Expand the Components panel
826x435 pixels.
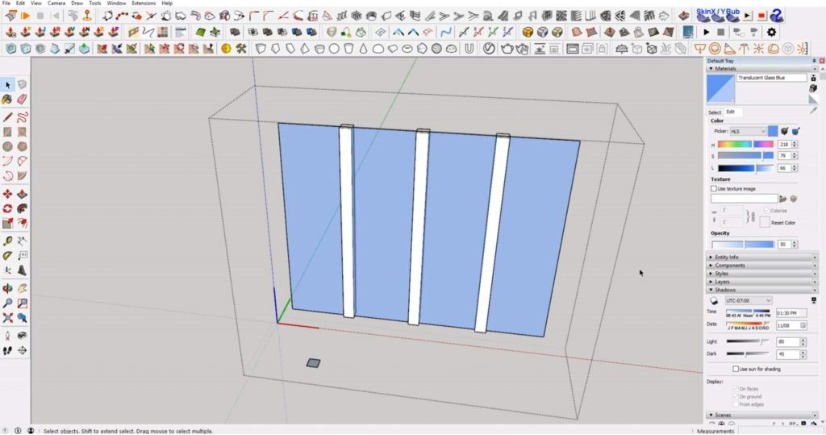(762, 265)
